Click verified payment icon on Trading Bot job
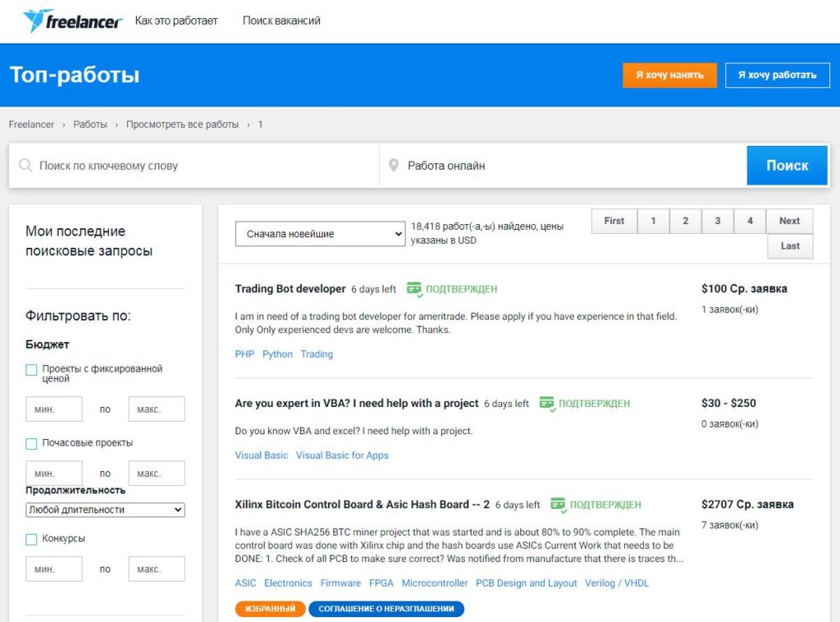This screenshot has width=840, height=622. click(414, 290)
